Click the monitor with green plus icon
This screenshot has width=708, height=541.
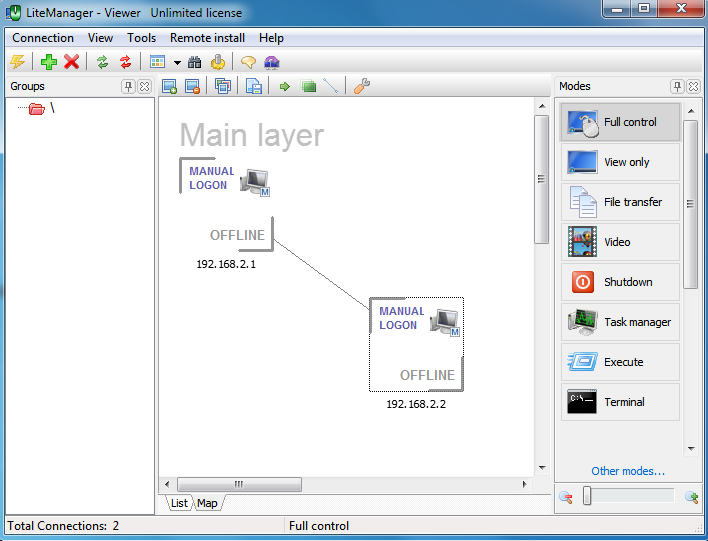(169, 86)
